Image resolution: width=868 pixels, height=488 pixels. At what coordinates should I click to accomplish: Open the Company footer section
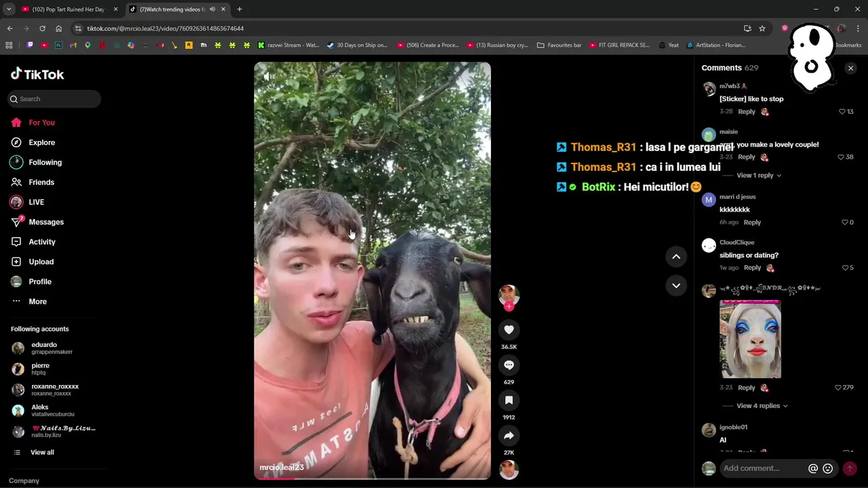pos(24,481)
